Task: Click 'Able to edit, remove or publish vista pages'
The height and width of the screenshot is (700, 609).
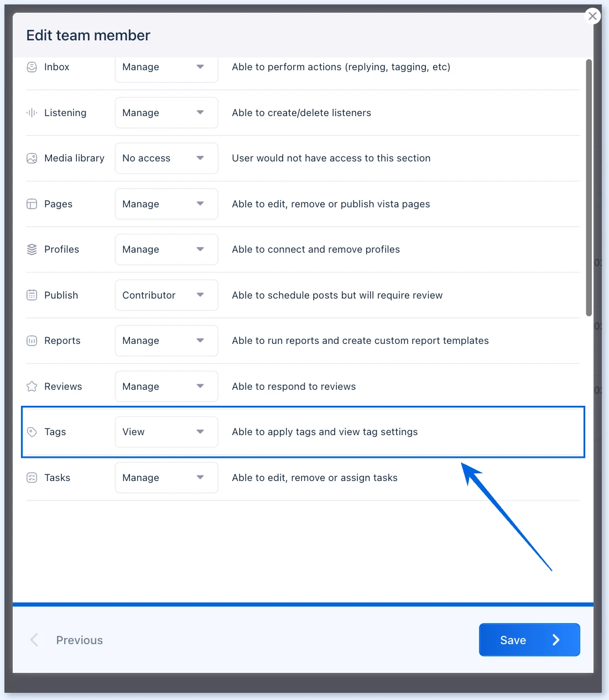Action: click(x=331, y=204)
